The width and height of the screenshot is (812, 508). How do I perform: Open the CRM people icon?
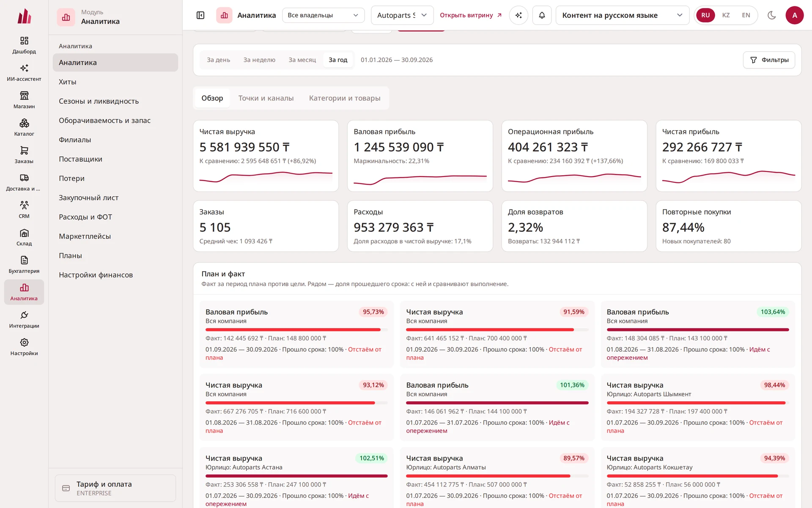click(x=24, y=205)
